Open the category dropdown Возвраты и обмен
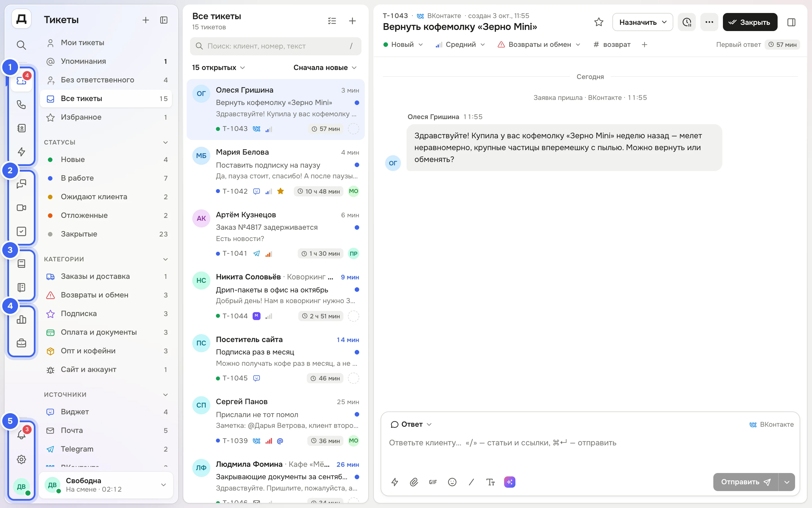Screen dimensions: 812x508 pyautogui.click(x=539, y=45)
